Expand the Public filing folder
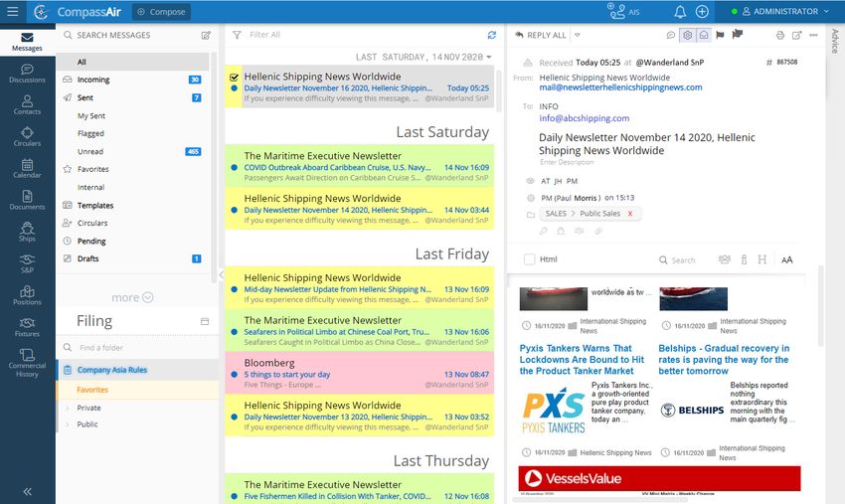Viewport: 845px width, 504px height. tap(68, 424)
